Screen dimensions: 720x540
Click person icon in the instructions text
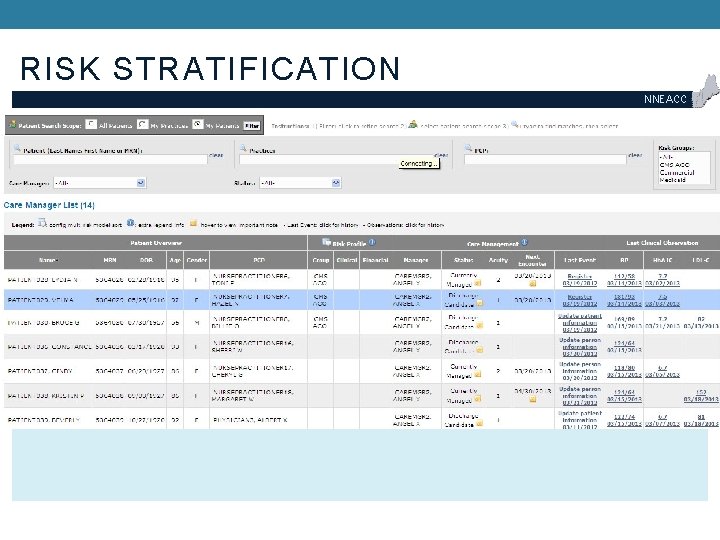(413, 124)
